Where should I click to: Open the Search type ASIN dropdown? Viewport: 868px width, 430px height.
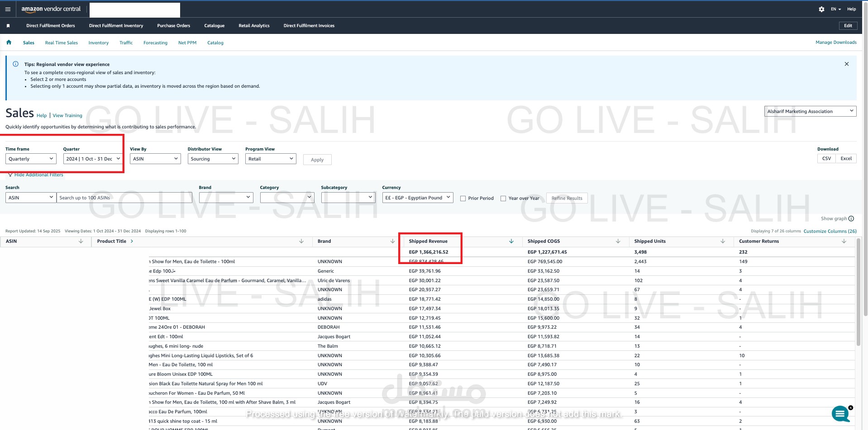pos(31,198)
